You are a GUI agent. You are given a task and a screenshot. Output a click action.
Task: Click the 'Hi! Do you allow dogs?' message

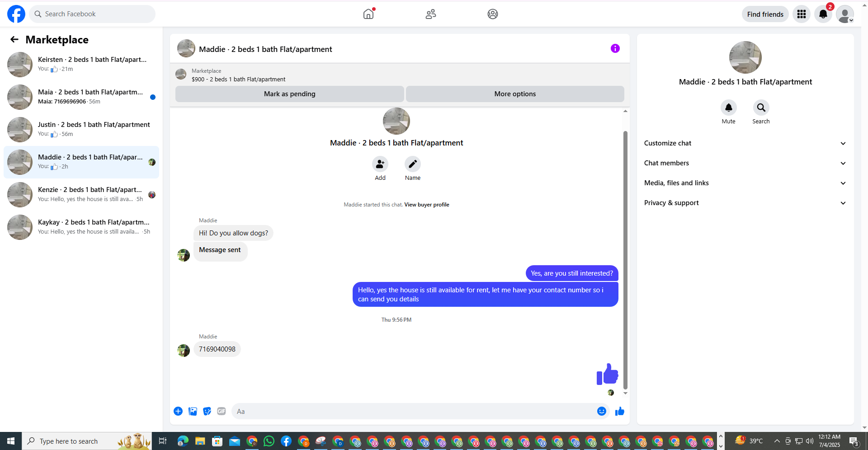pyautogui.click(x=233, y=233)
